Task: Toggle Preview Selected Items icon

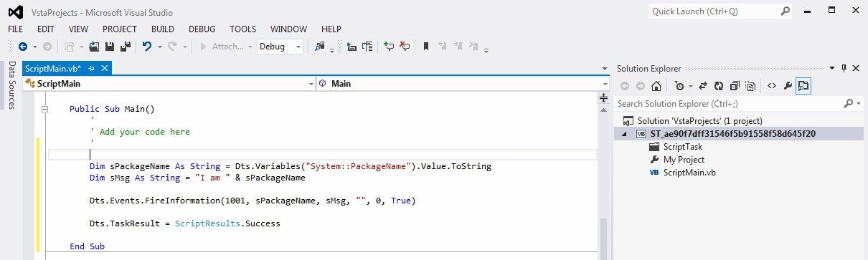Action: pyautogui.click(x=803, y=87)
